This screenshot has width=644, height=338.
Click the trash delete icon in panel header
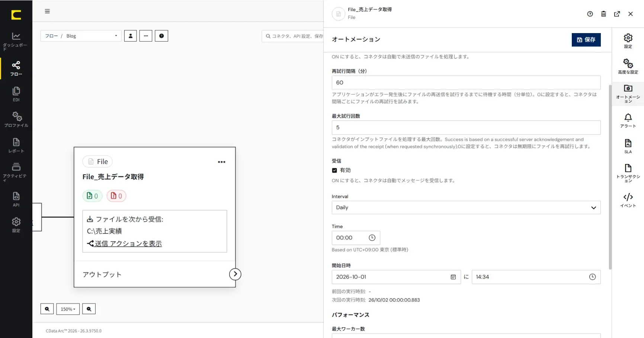pyautogui.click(x=603, y=14)
